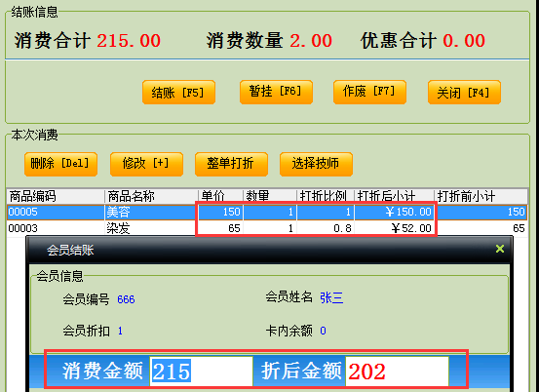Click the 0.8 discount ratio cell
This screenshot has height=392, width=539.
tap(326, 228)
